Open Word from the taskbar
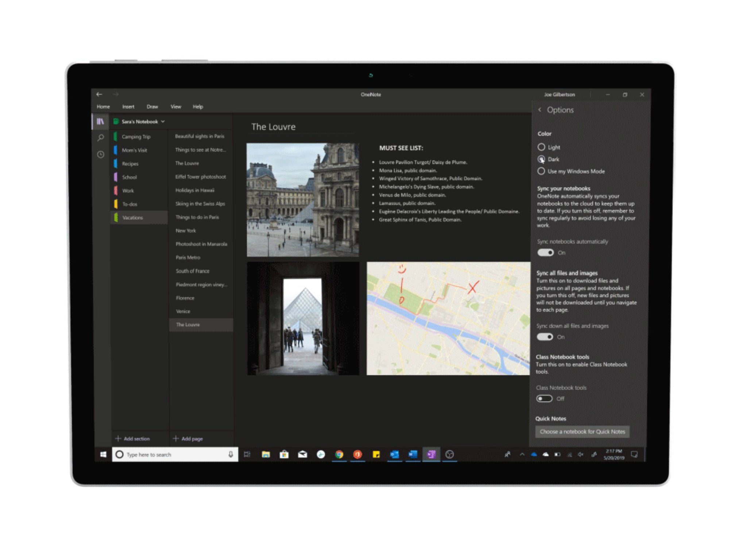This screenshot has width=747, height=560. [413, 454]
